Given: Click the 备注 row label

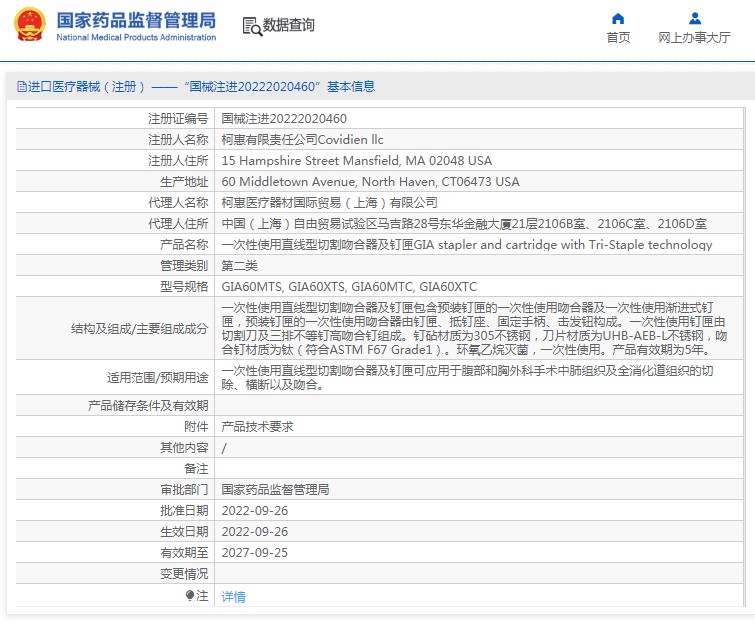Looking at the screenshot, I should pos(196,469).
